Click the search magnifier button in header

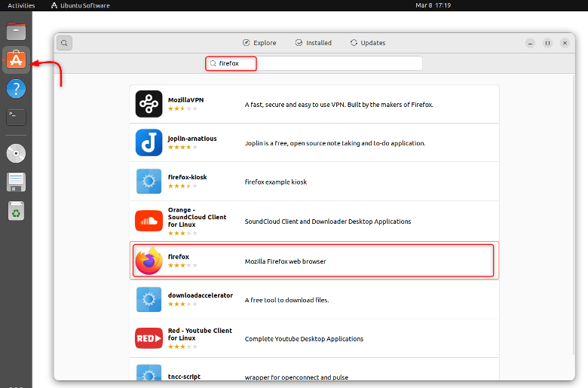click(65, 43)
